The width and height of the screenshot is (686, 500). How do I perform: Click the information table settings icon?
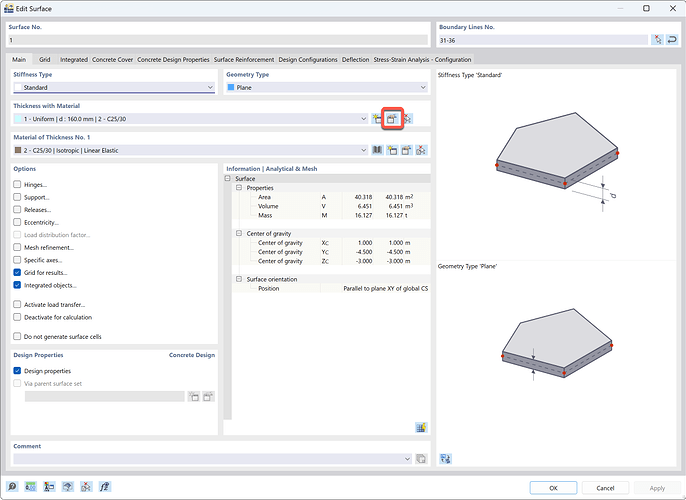[x=421, y=427]
